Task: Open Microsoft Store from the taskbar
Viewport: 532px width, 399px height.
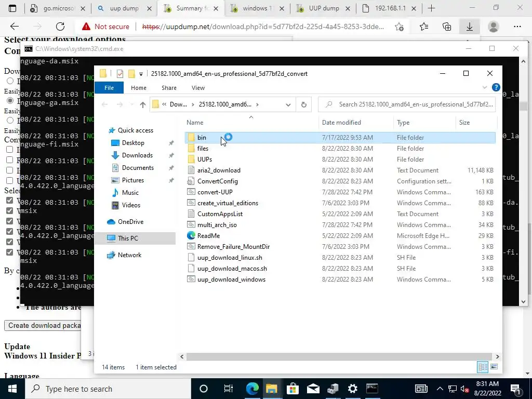Action: point(292,389)
